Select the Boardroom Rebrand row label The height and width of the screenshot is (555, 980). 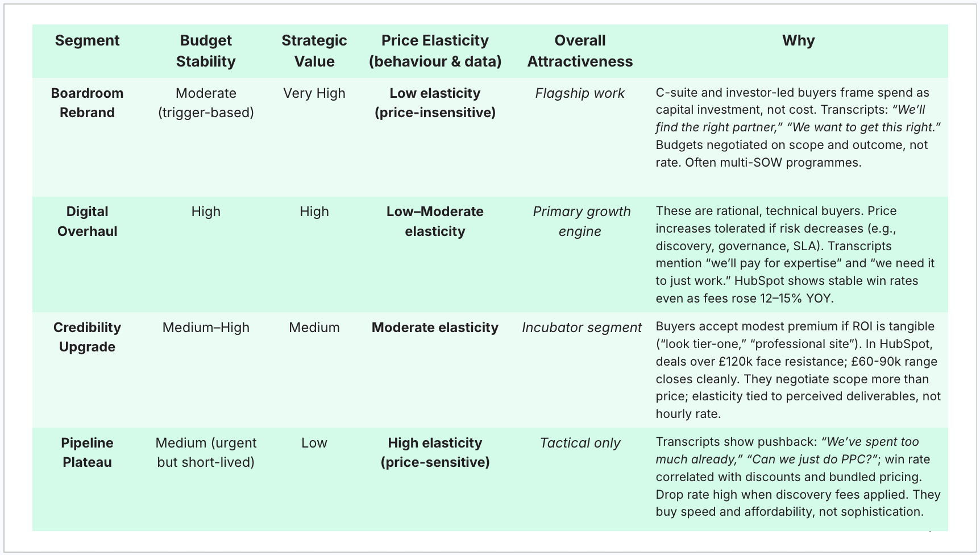(x=87, y=103)
